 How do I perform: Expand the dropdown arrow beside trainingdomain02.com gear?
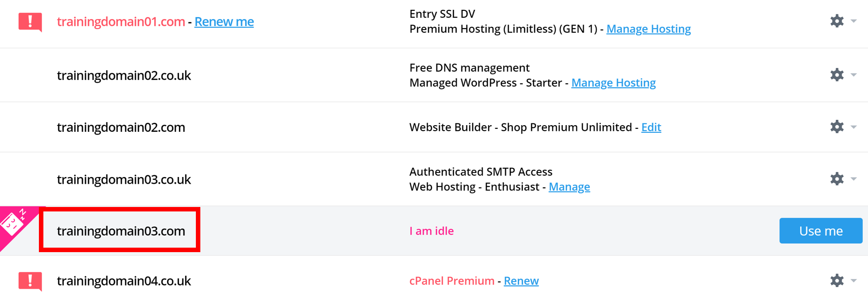854,127
